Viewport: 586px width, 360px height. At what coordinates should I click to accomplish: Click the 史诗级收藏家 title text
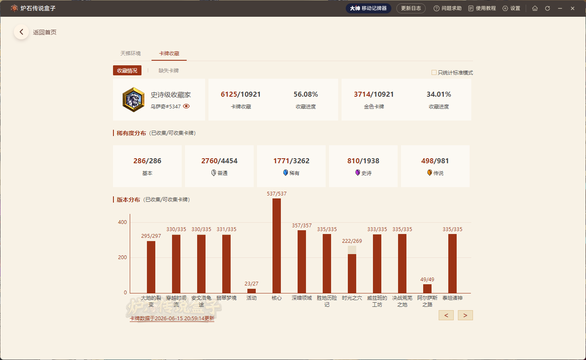coord(170,95)
